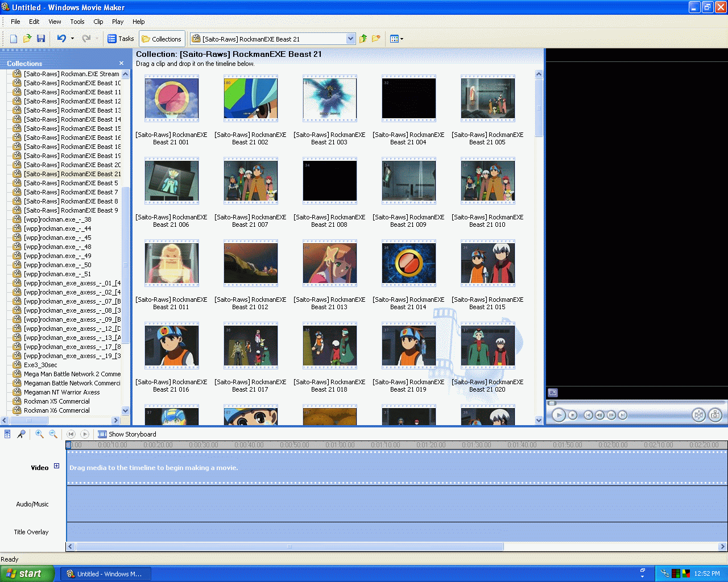Click the Take Picture camera icon
Image resolution: width=728 pixels, height=582 pixels.
coord(715,415)
